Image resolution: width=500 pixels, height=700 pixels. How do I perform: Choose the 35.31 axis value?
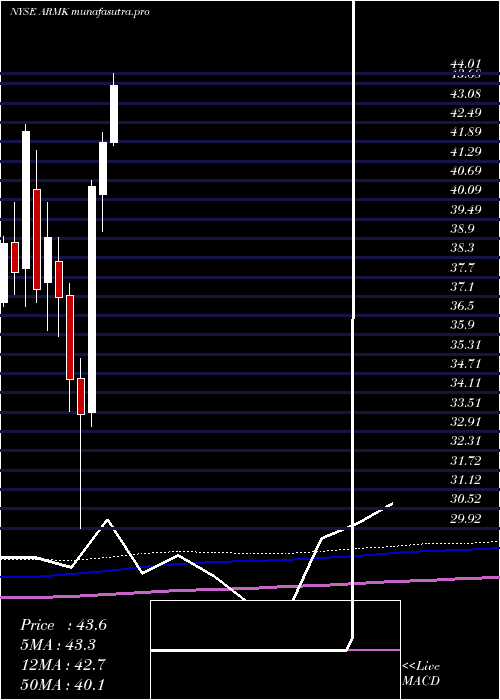[x=466, y=345]
